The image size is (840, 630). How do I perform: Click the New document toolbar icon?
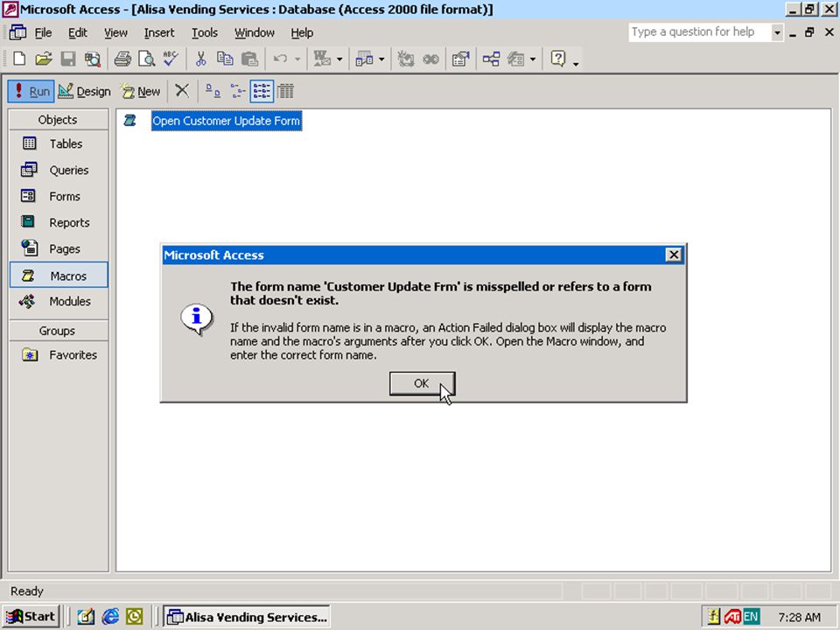click(19, 59)
